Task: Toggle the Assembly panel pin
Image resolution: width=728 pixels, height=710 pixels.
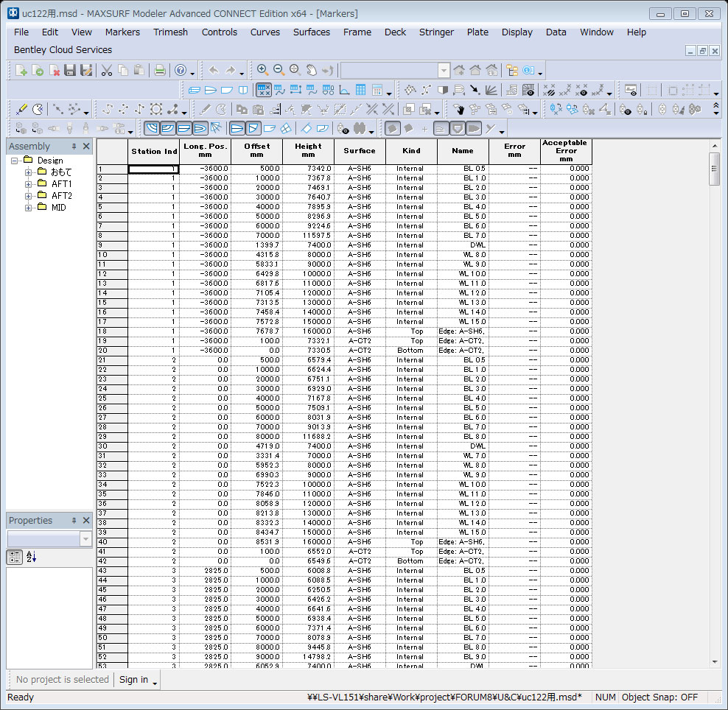Action: pyautogui.click(x=74, y=147)
